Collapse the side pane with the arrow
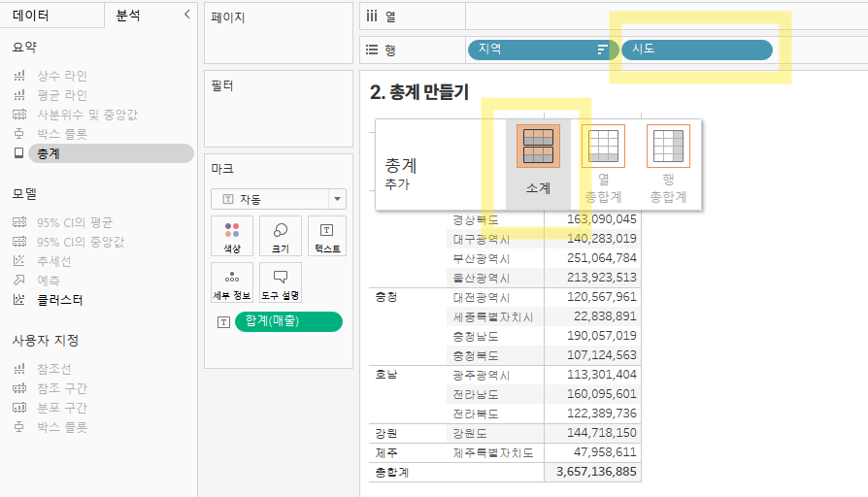 187,15
